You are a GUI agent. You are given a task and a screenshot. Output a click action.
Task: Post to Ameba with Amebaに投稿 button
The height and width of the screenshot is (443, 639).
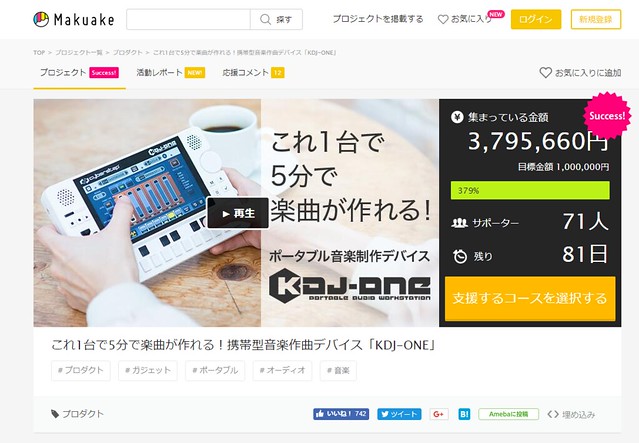click(509, 414)
